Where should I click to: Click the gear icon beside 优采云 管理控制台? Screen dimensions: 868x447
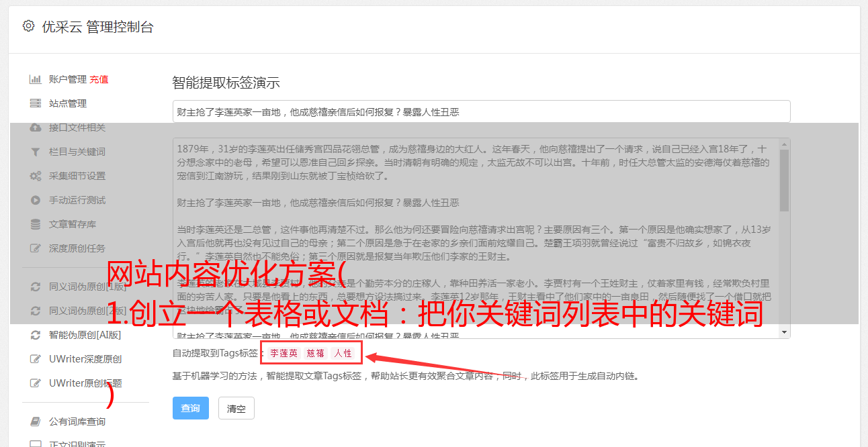[x=28, y=26]
